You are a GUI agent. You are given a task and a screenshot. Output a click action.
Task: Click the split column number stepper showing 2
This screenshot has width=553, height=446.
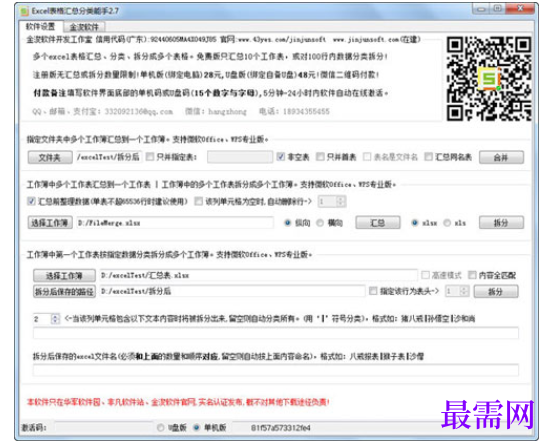(46, 319)
